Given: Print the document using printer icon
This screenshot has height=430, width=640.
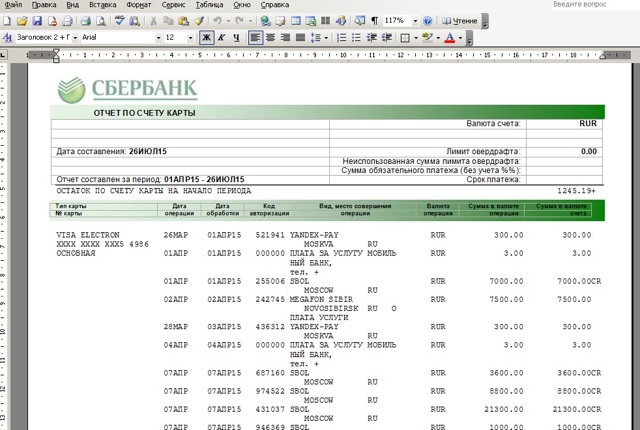Looking at the screenshot, I should [85, 21].
